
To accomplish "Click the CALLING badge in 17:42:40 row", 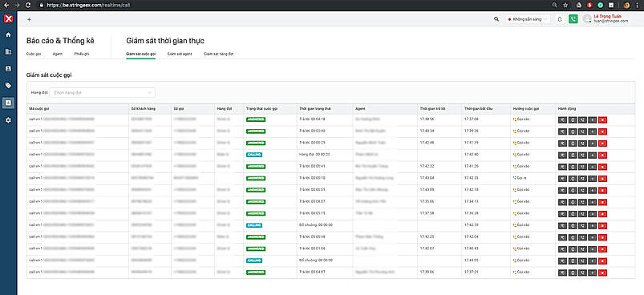I will tap(254, 155).
